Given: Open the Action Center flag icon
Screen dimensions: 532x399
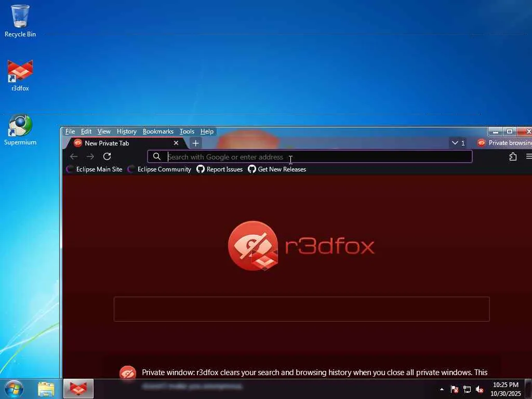Looking at the screenshot, I should pyautogui.click(x=454, y=389).
